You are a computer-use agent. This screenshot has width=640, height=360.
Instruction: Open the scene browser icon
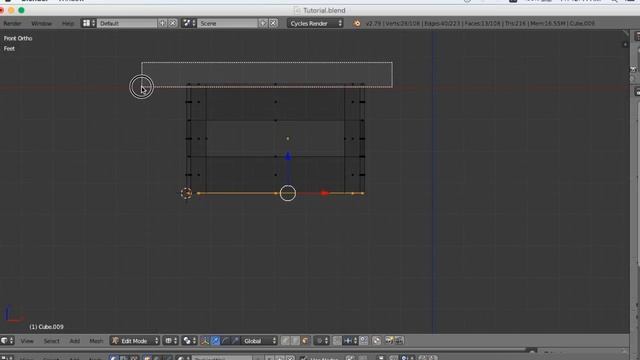(x=189, y=23)
